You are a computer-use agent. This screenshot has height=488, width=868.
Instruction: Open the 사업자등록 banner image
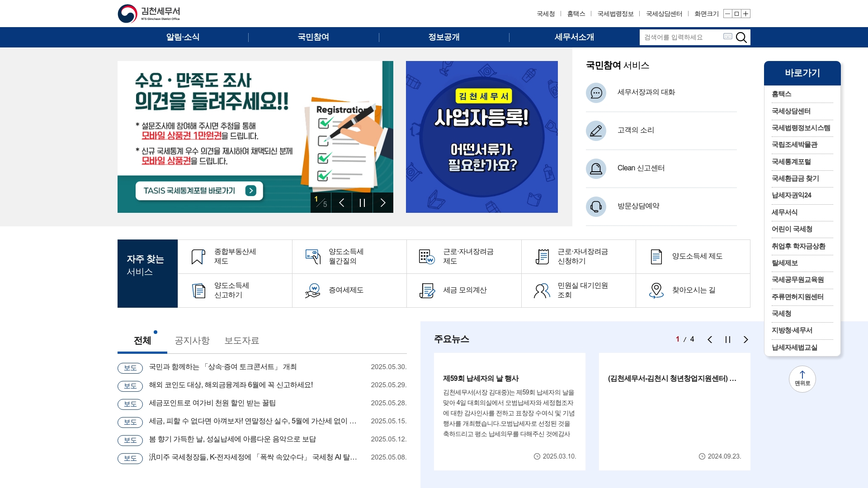pyautogui.click(x=482, y=137)
